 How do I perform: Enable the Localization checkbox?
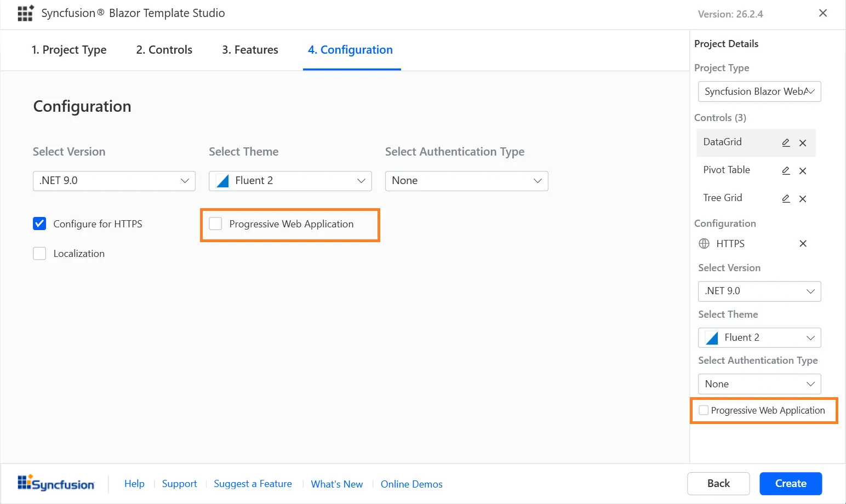[x=39, y=254]
